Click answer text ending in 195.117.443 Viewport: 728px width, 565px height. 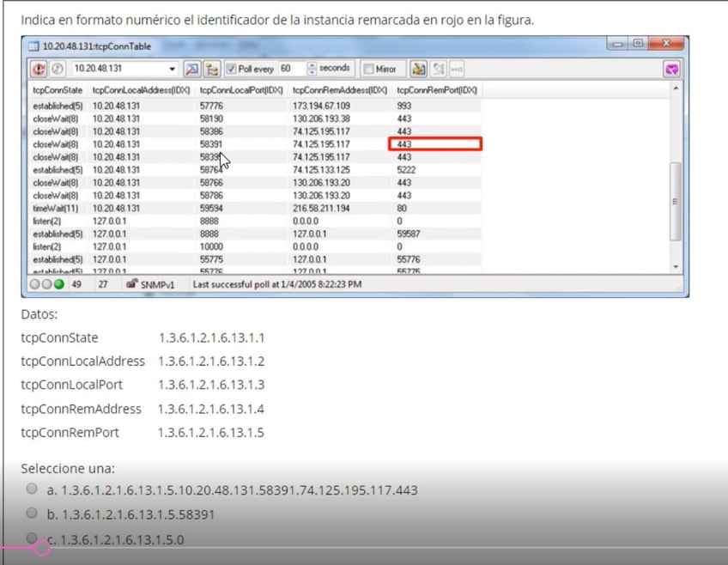[240, 490]
